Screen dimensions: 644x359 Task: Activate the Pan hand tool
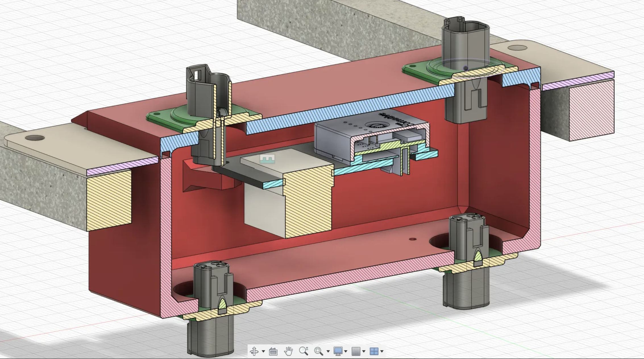288,351
